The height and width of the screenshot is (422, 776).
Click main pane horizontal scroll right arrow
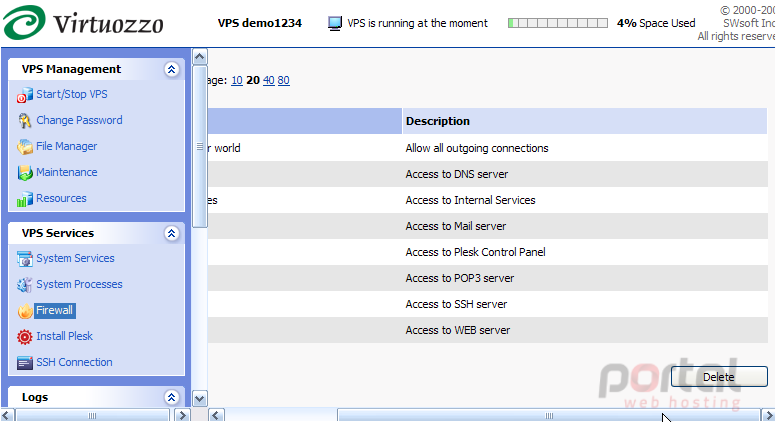[x=769, y=415]
